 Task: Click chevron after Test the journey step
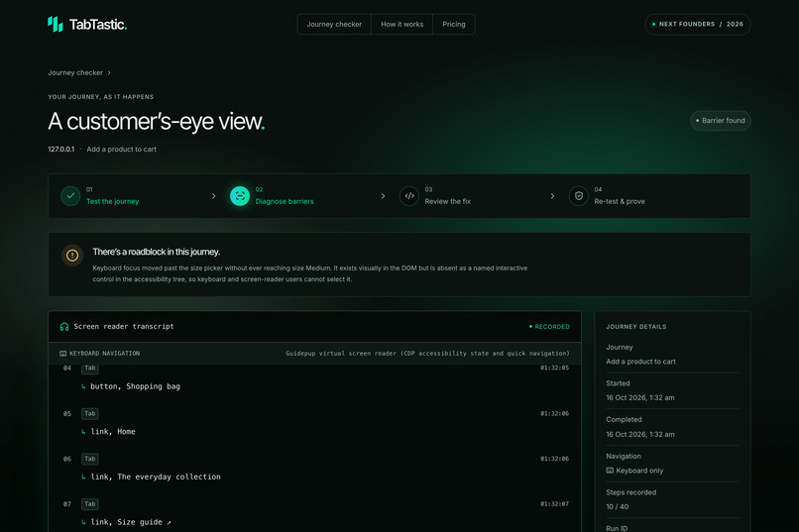[x=213, y=196]
